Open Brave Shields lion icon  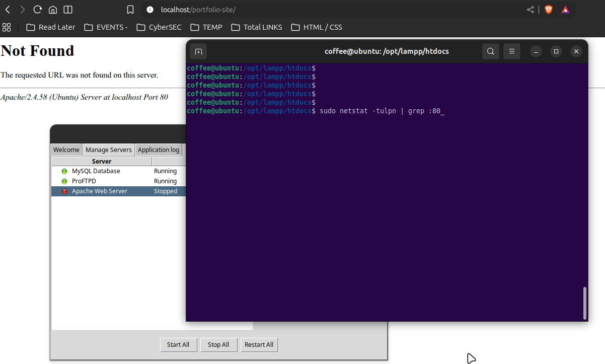(x=548, y=10)
